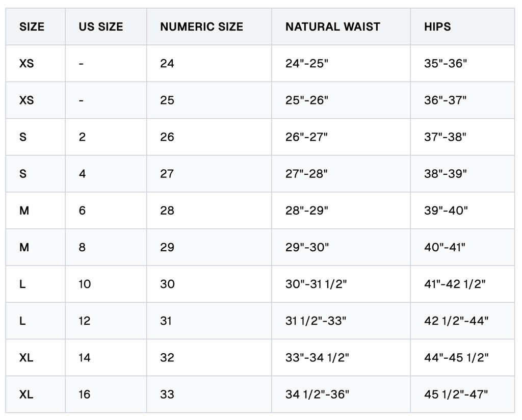The image size is (522, 420).
Task: Click numeric size 24 cell
Action: tap(209, 63)
